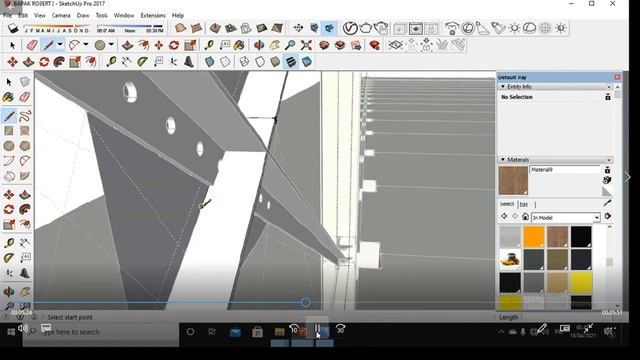Show the V-Ray Frame Buffer
This screenshot has height=360, width=640.
point(416,29)
